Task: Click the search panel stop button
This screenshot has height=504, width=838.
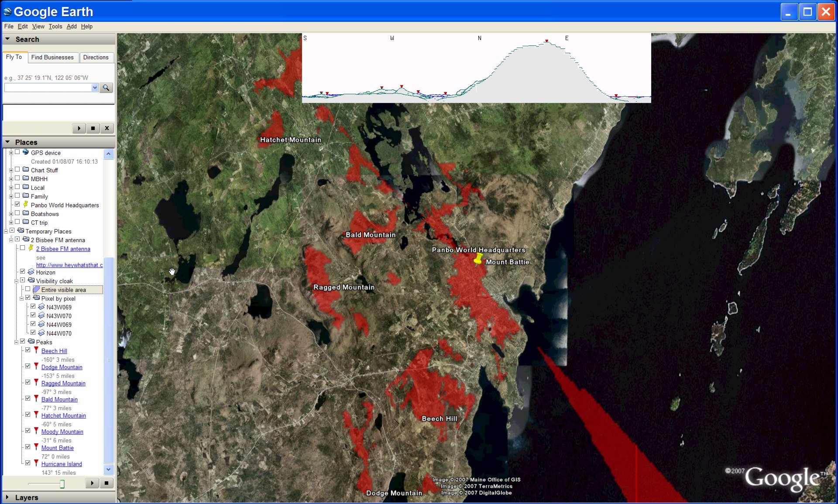Action: 93,128
